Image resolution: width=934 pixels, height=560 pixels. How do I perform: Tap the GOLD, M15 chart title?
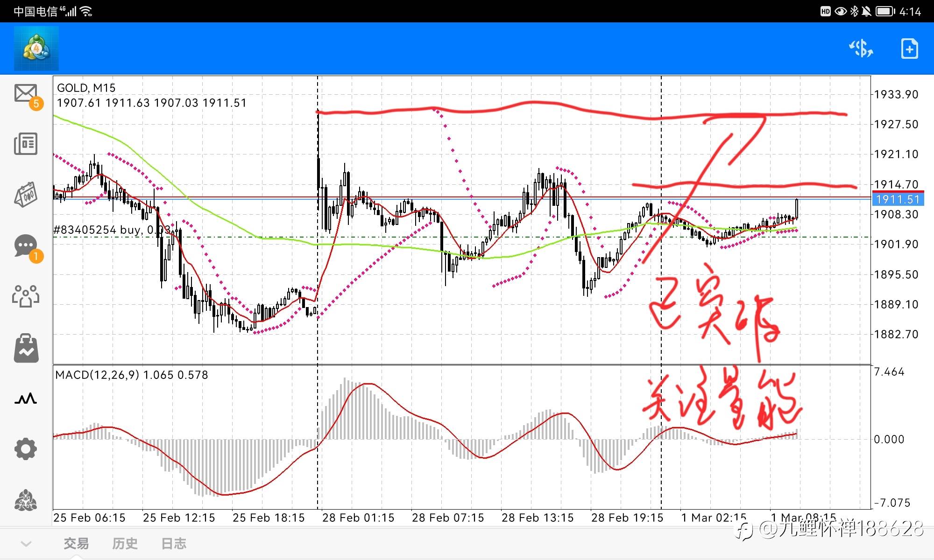click(86, 88)
